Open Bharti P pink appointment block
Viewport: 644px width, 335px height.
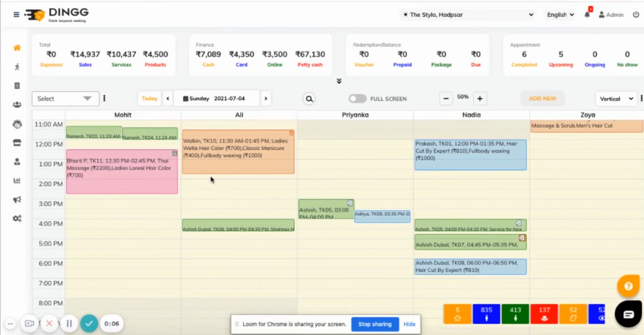click(122, 172)
